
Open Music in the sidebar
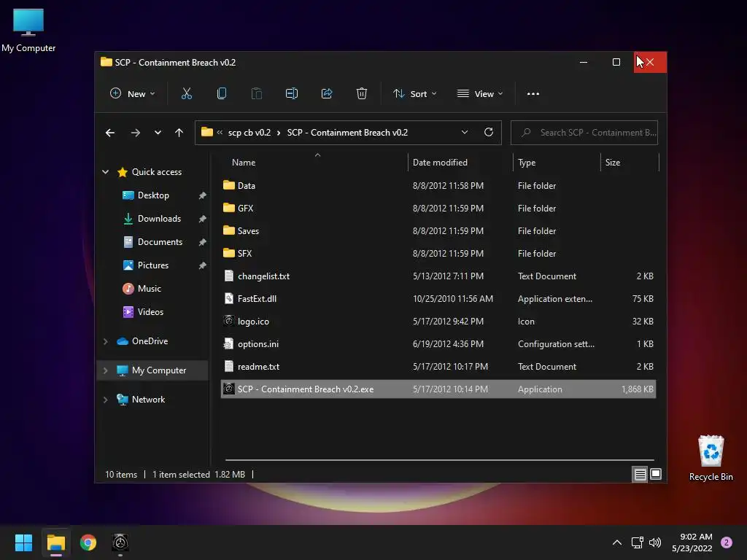pos(149,289)
